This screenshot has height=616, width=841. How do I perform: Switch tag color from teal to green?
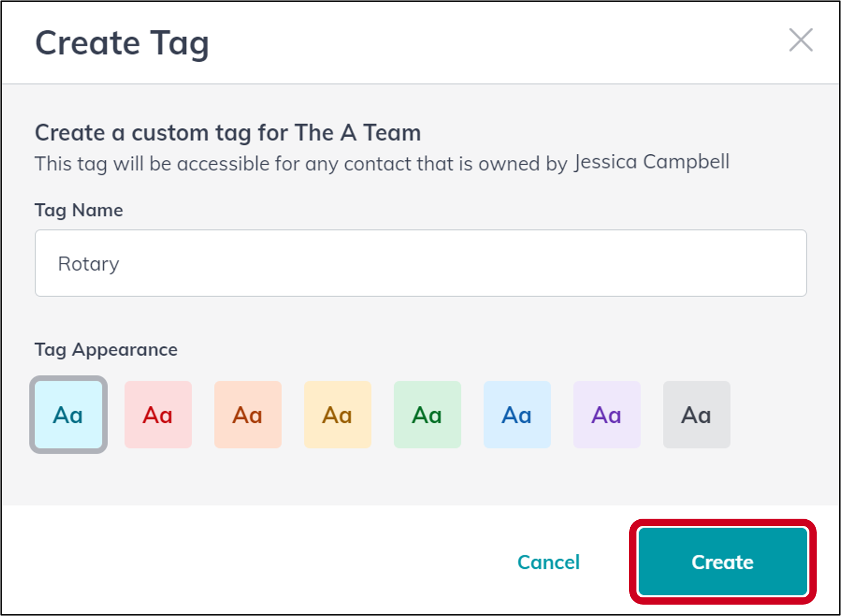coord(427,414)
